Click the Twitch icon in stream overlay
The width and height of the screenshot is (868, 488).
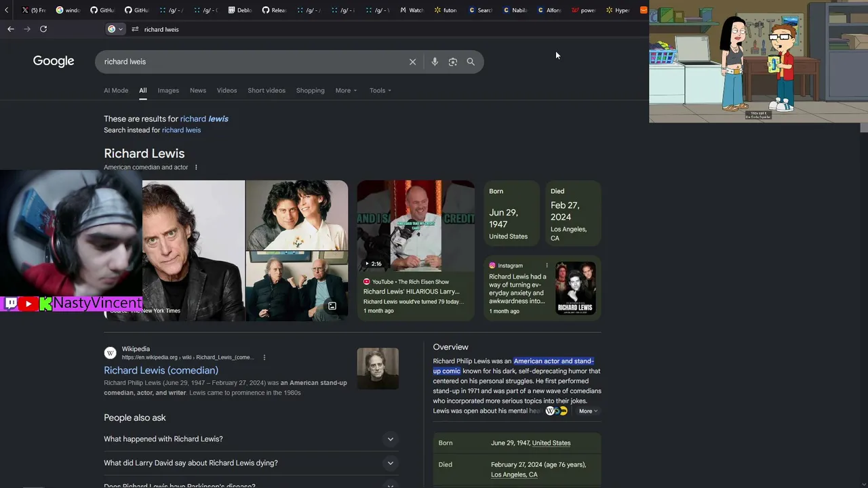point(11,304)
